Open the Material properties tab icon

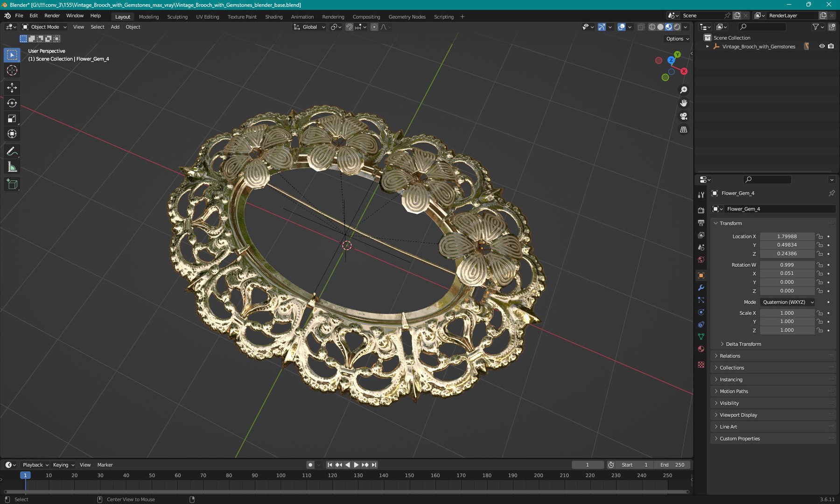pyautogui.click(x=701, y=349)
